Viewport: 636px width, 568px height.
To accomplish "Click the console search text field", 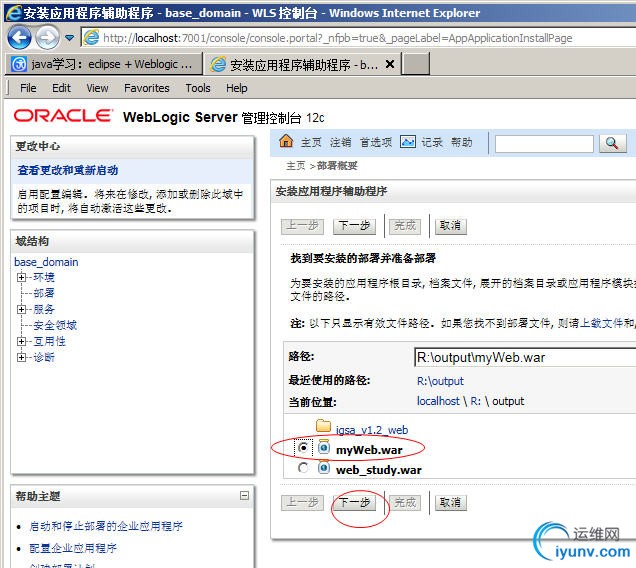I will point(544,144).
